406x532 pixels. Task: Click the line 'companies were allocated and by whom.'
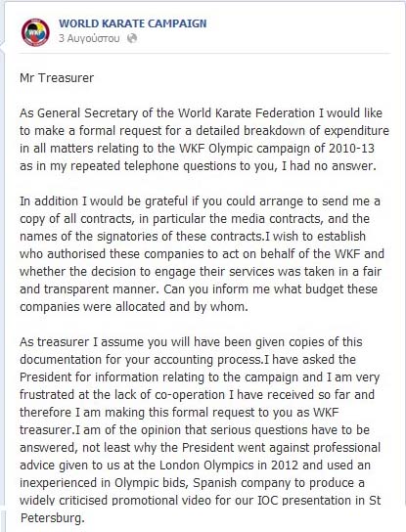point(134,307)
